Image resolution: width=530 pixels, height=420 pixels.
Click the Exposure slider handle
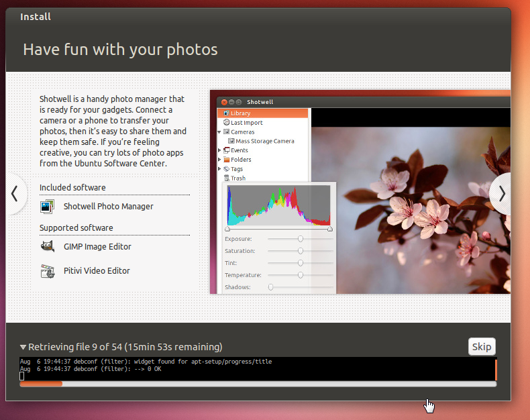(300, 239)
